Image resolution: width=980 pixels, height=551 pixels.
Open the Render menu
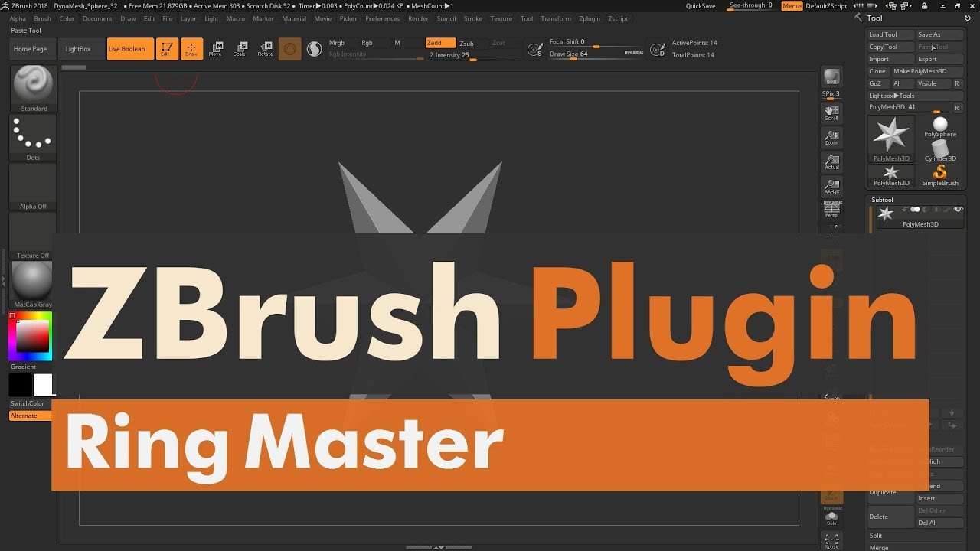pyautogui.click(x=418, y=18)
